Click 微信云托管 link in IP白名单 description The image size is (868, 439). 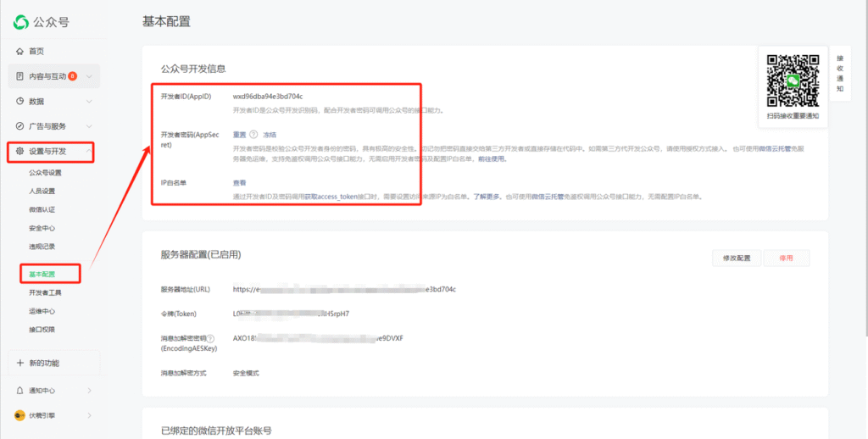click(548, 197)
